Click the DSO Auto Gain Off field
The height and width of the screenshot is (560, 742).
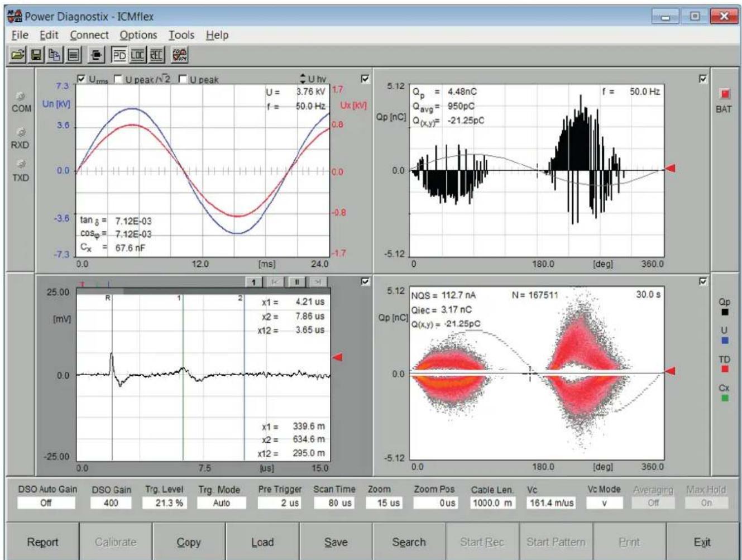pos(46,502)
